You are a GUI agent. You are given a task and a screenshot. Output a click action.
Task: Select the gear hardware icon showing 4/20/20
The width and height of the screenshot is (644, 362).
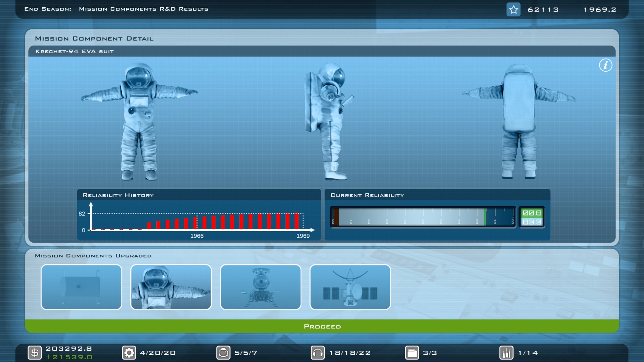tap(129, 353)
